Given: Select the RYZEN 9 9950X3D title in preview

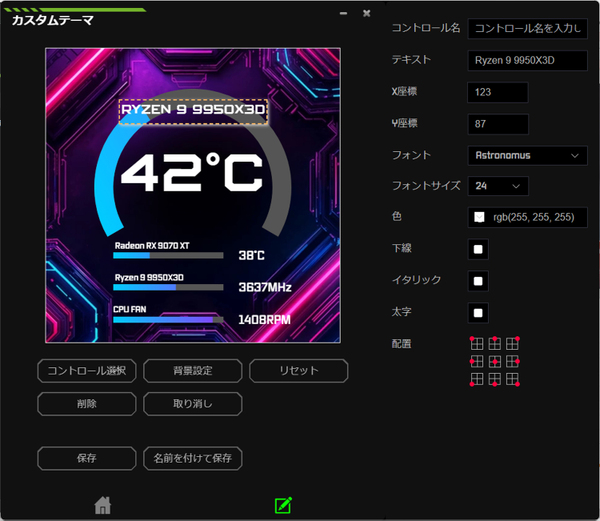Looking at the screenshot, I should coord(193,111).
